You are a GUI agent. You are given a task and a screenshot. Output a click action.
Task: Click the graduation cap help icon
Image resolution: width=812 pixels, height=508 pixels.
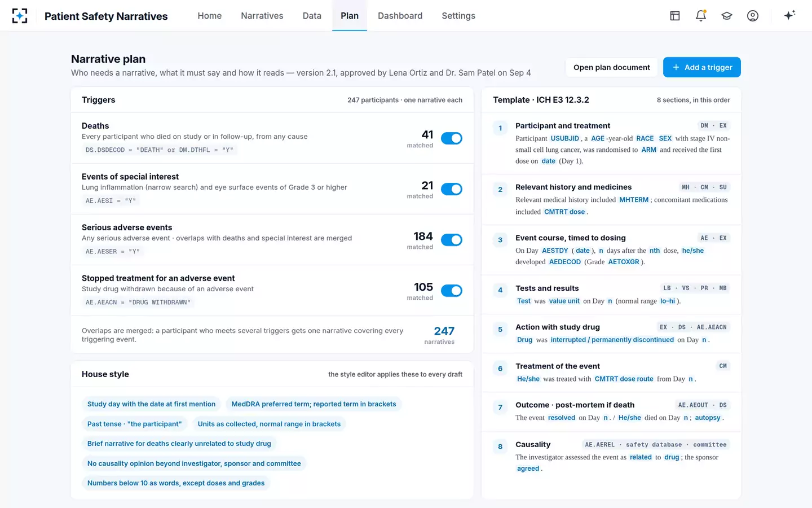click(727, 16)
